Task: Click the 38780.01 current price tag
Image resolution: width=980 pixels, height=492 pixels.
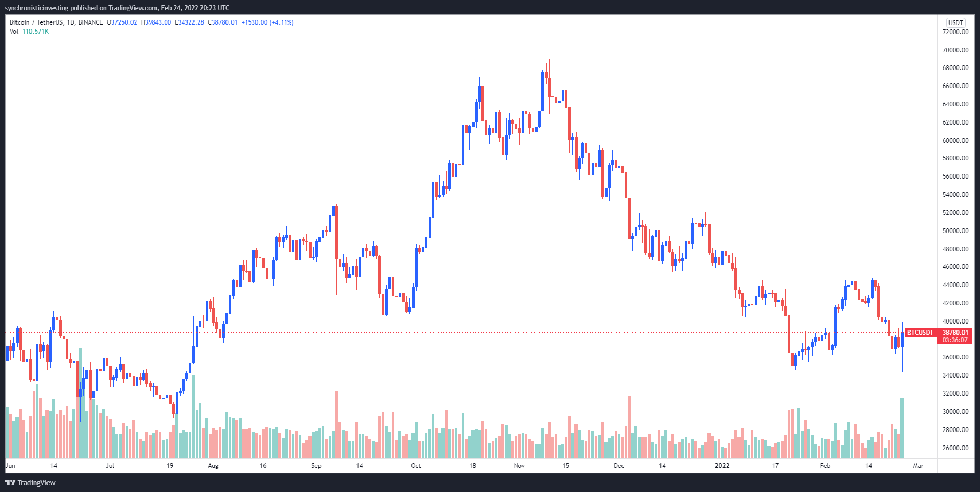Action: (x=955, y=333)
